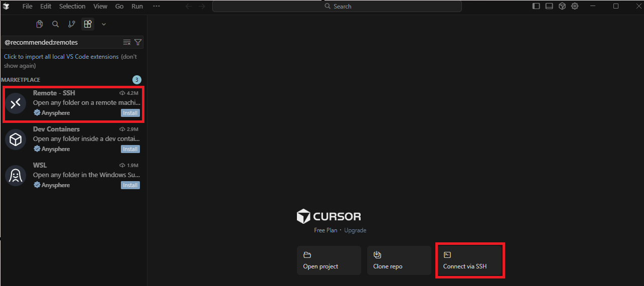Expand additional views chevron in sidebar
The height and width of the screenshot is (286, 644).
pyautogui.click(x=104, y=24)
